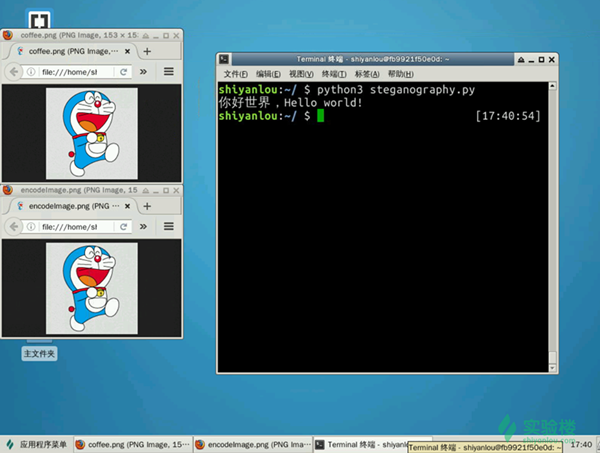Click Doraemon image in encodeImage.png window
The width and height of the screenshot is (600, 453).
[x=92, y=288]
